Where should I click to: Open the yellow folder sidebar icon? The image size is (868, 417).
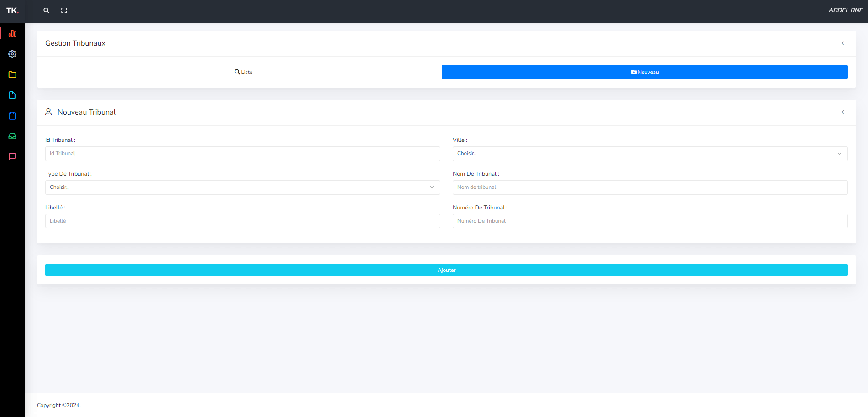(x=12, y=74)
